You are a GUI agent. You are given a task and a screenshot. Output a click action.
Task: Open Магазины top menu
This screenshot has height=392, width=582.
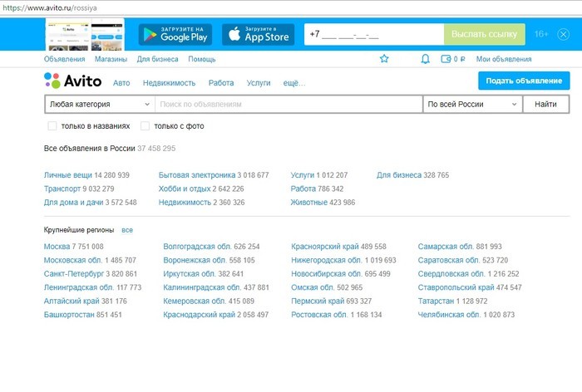[x=111, y=59]
